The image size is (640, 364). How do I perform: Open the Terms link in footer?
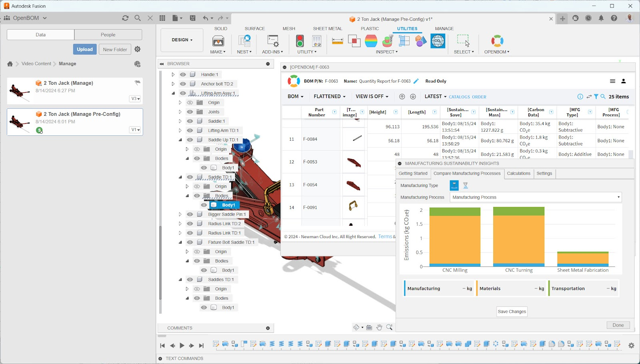click(385, 237)
